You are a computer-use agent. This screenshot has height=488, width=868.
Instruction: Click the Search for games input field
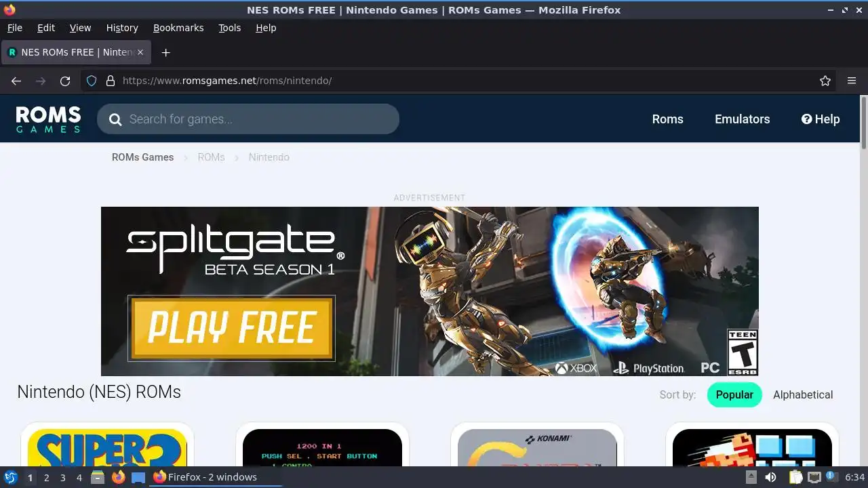click(248, 119)
